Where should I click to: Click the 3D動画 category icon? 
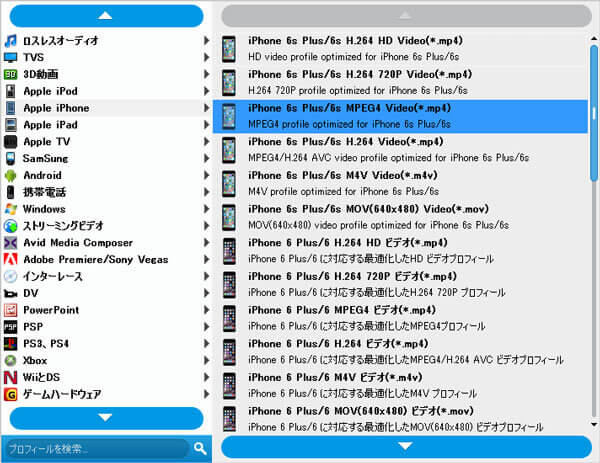[11, 74]
